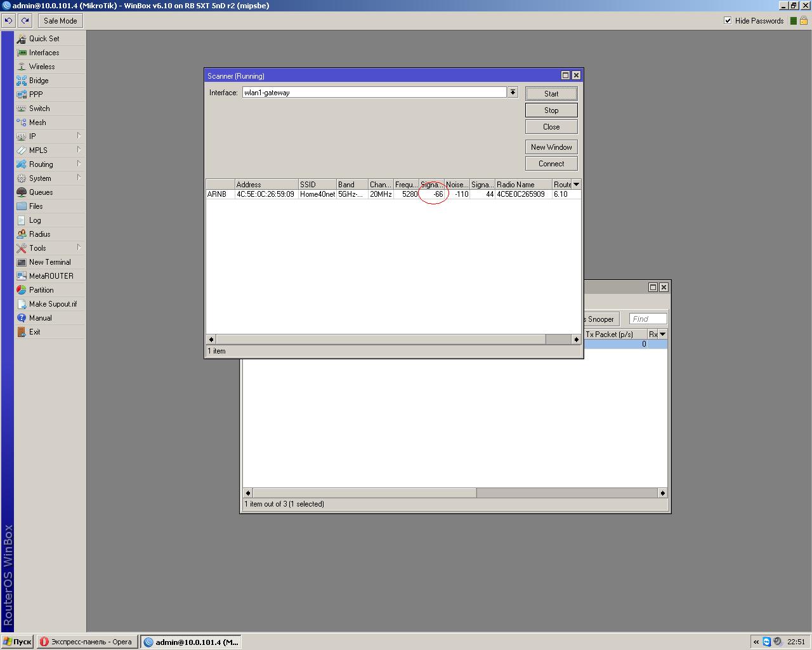Select the Home40net SSID cell
The height and width of the screenshot is (650, 812).
[x=317, y=194]
